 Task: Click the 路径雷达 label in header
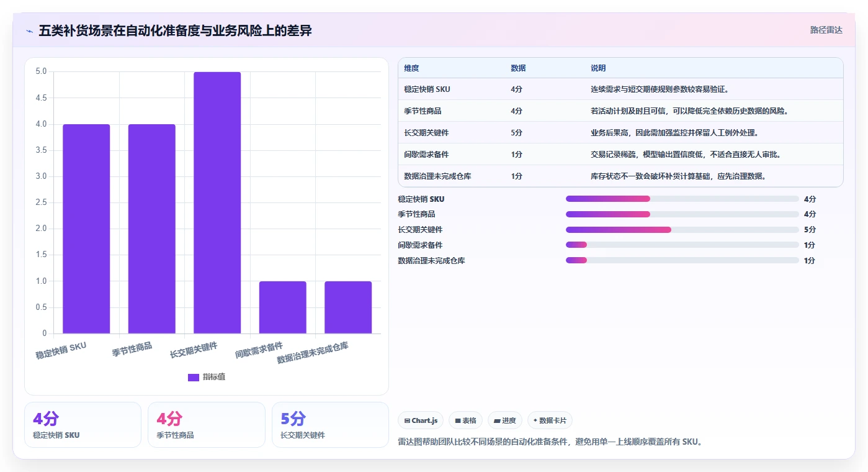[x=826, y=30]
